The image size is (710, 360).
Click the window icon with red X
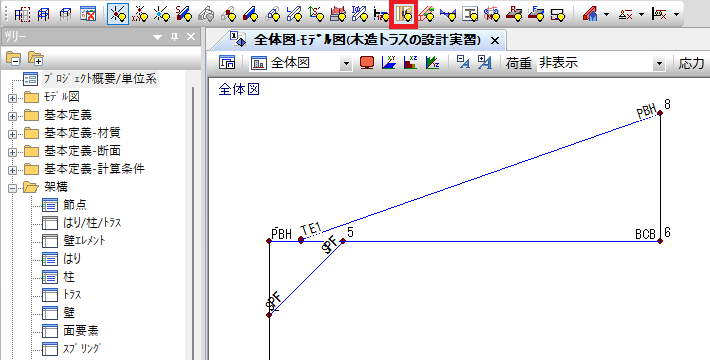pyautogui.click(x=88, y=14)
